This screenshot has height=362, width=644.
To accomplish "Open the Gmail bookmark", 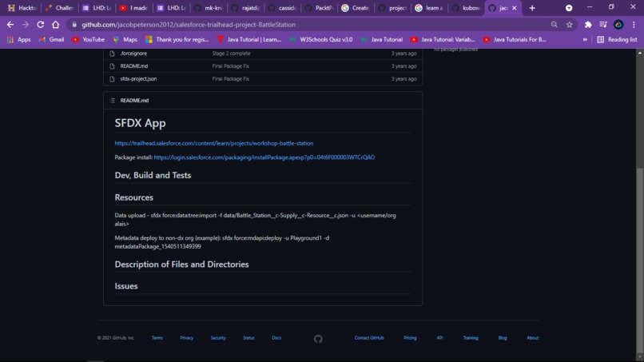I will pos(51,39).
